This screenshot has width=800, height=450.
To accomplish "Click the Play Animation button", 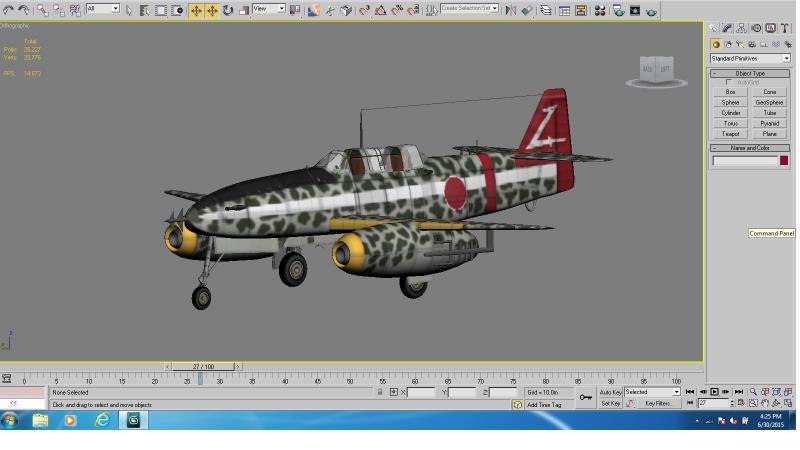I will point(714,392).
